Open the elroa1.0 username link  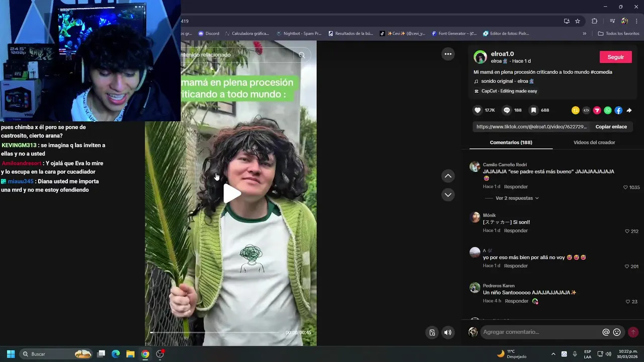(x=502, y=54)
